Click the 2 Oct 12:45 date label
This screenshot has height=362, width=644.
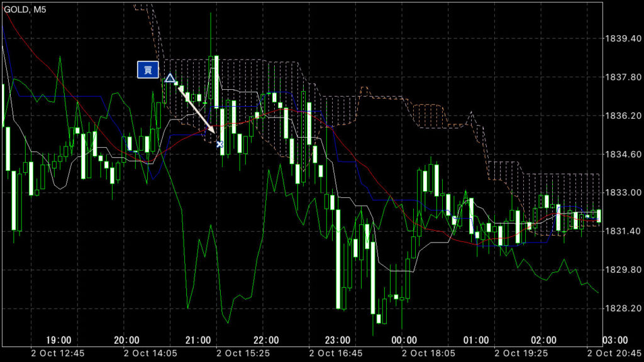point(59,353)
